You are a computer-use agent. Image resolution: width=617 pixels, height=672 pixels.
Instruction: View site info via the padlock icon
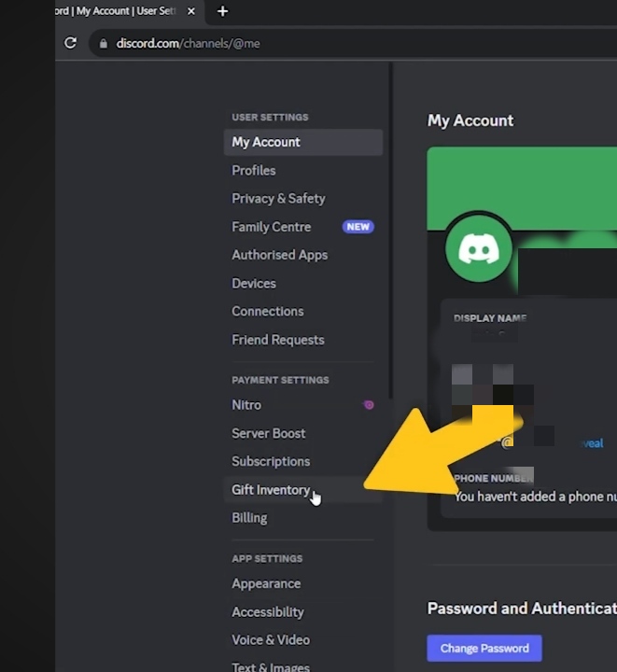tap(104, 43)
